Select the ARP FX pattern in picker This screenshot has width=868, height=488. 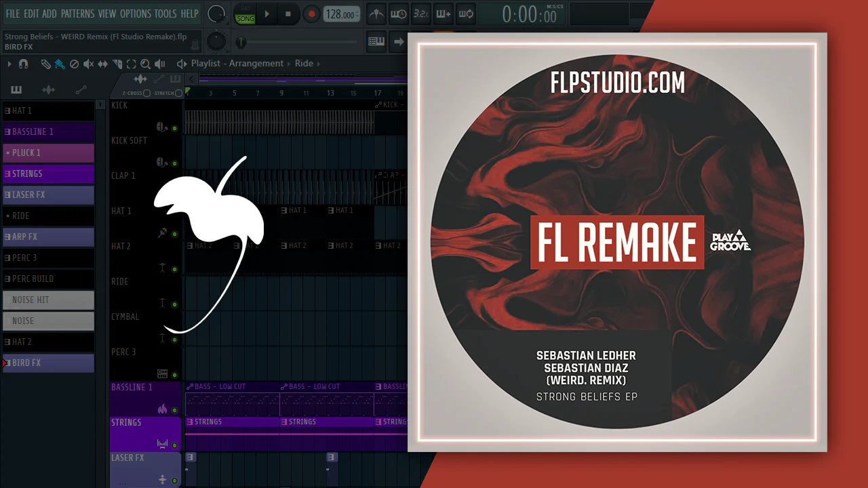[x=48, y=237]
